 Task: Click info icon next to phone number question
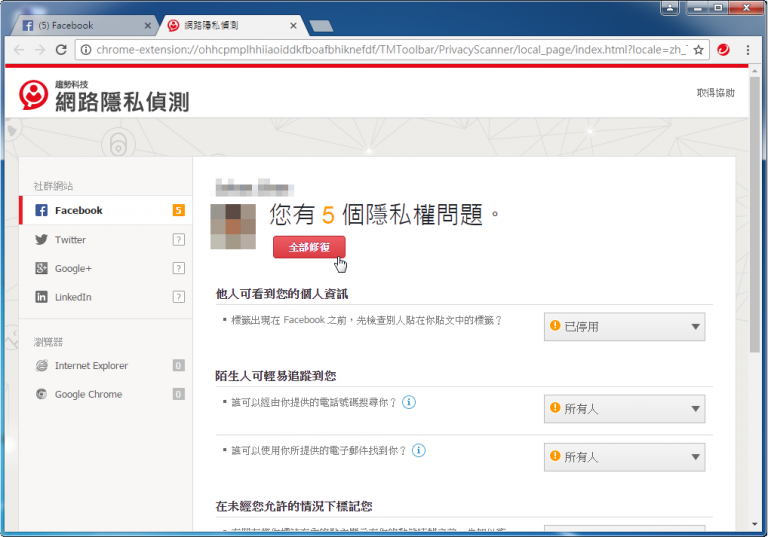coord(409,402)
